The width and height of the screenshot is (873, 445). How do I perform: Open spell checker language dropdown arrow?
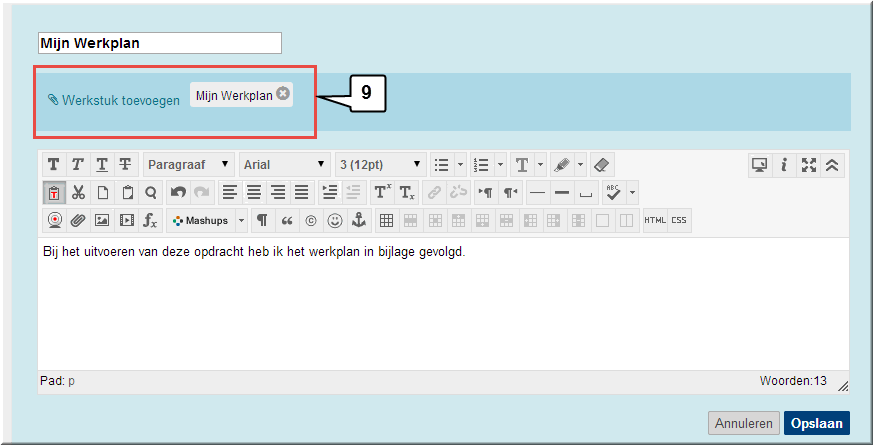(632, 193)
